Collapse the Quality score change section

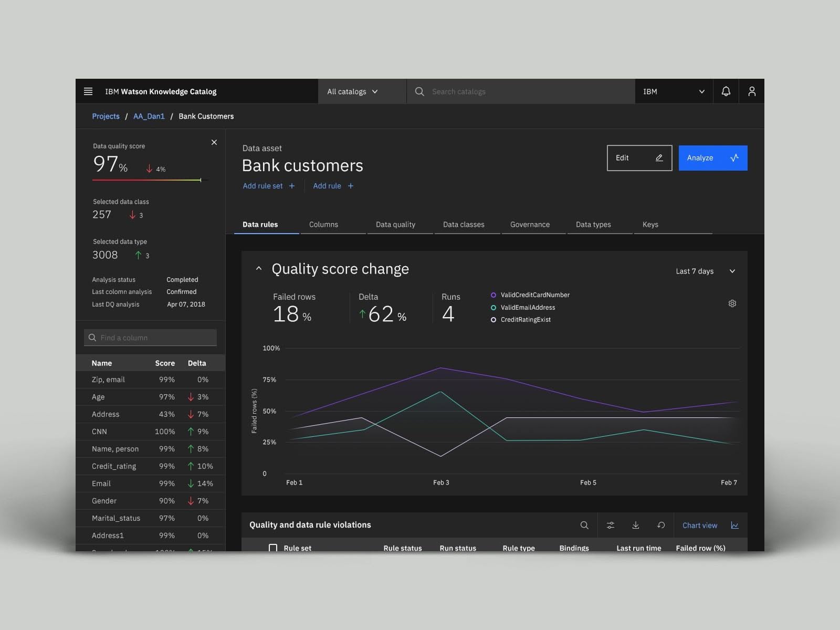tap(258, 269)
